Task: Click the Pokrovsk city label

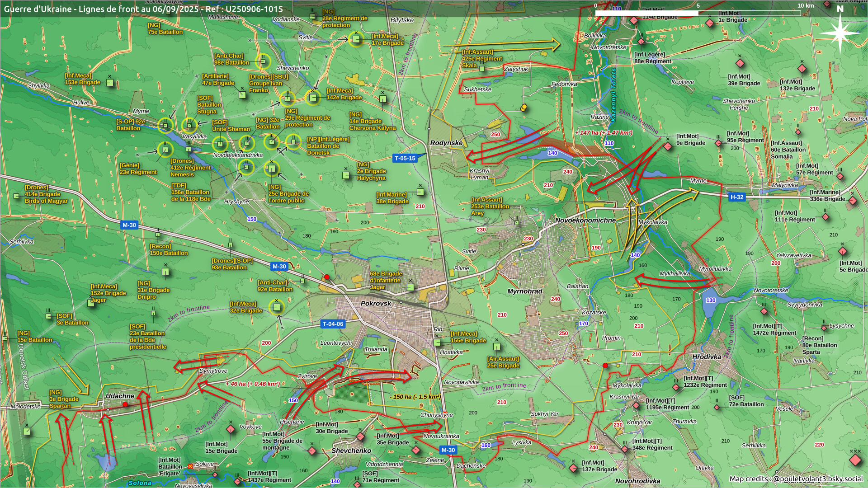Action: tap(376, 303)
